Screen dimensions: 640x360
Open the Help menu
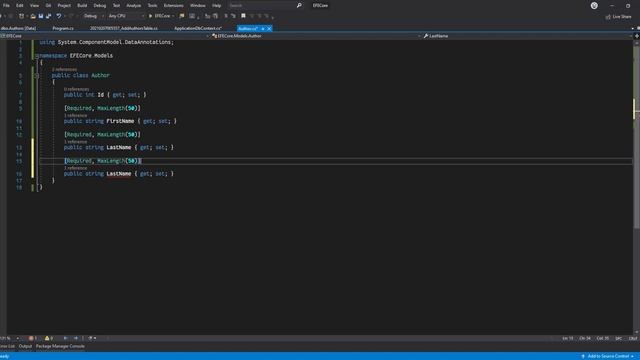[216, 6]
